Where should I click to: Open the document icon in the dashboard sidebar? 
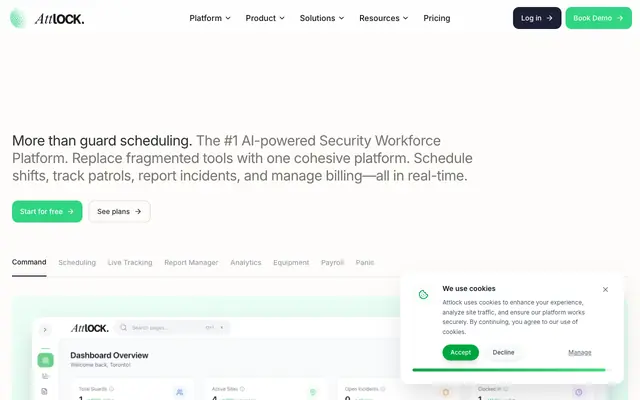tap(44, 391)
